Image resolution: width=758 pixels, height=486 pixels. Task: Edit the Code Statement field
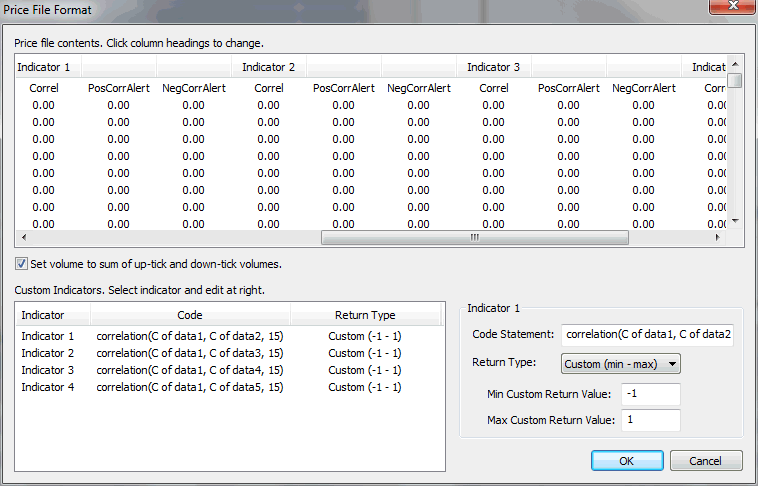pos(647,334)
